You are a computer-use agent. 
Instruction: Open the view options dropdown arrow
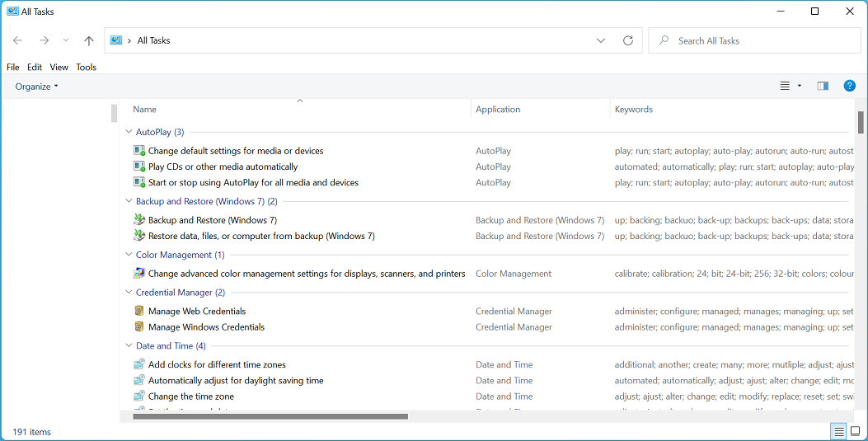[799, 86]
